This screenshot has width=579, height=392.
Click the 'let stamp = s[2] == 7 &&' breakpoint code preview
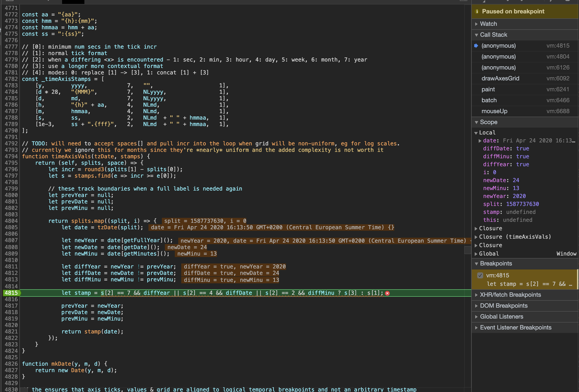[529, 284]
